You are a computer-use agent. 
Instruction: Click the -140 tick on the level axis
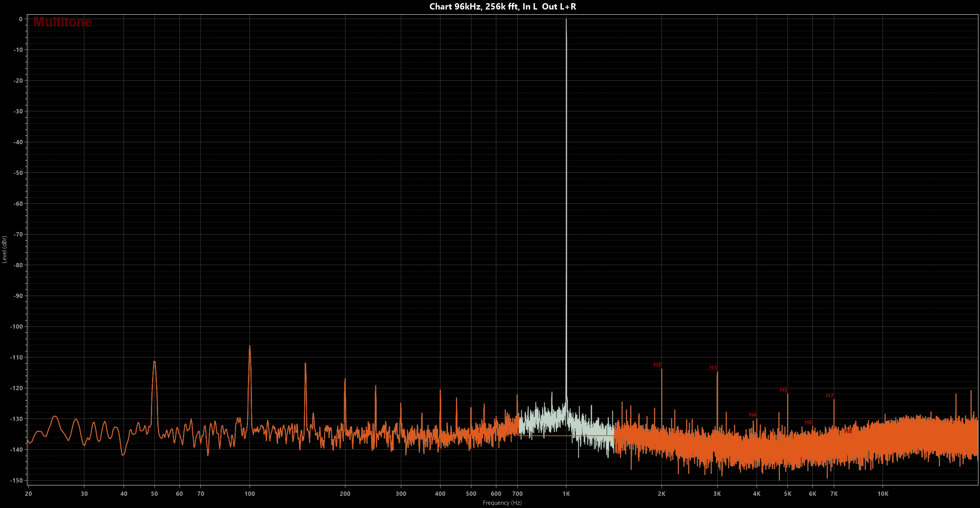click(x=17, y=450)
